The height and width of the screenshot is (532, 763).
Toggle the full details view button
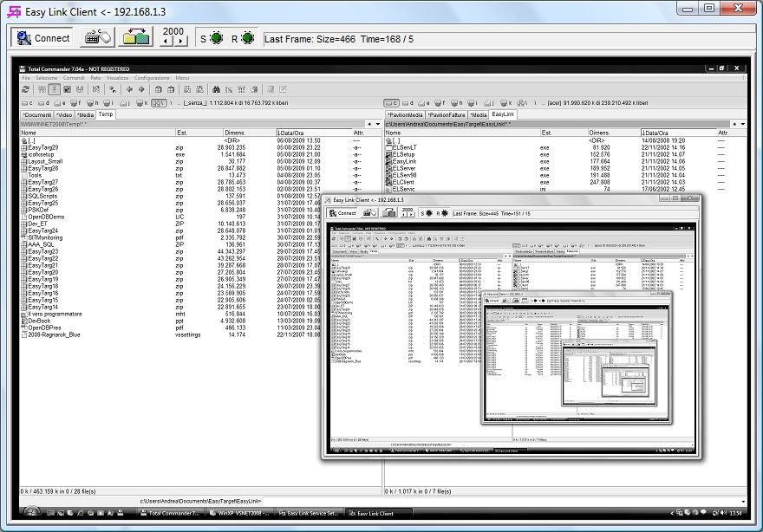55,89
